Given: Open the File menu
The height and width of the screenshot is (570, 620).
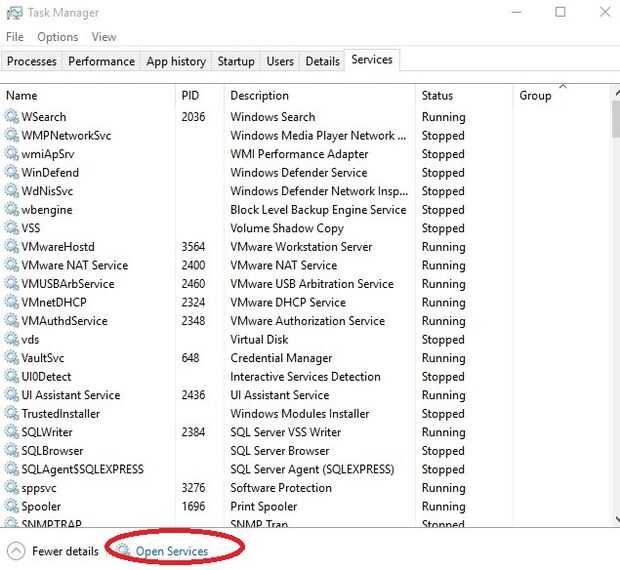Looking at the screenshot, I should tap(14, 37).
